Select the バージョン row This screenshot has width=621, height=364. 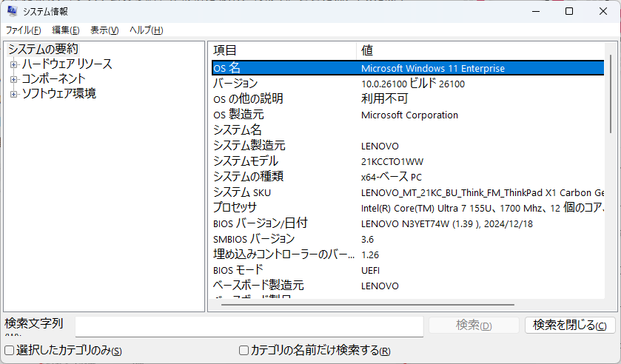click(408, 83)
